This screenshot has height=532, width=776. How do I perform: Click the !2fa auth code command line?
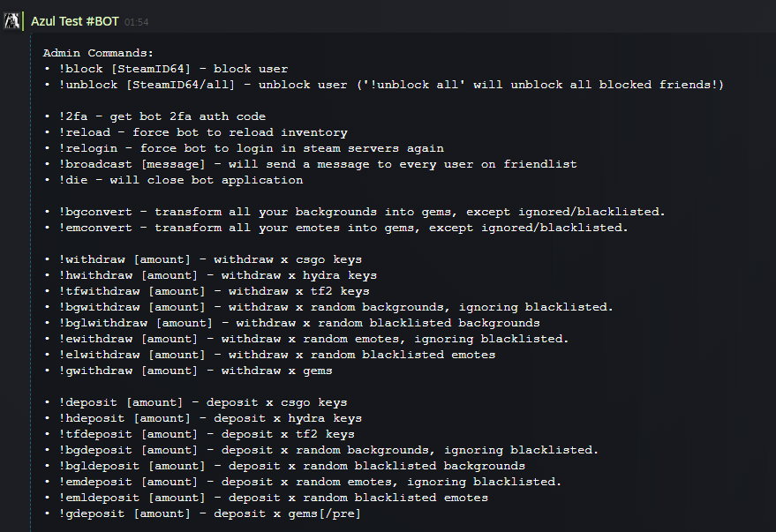click(154, 116)
